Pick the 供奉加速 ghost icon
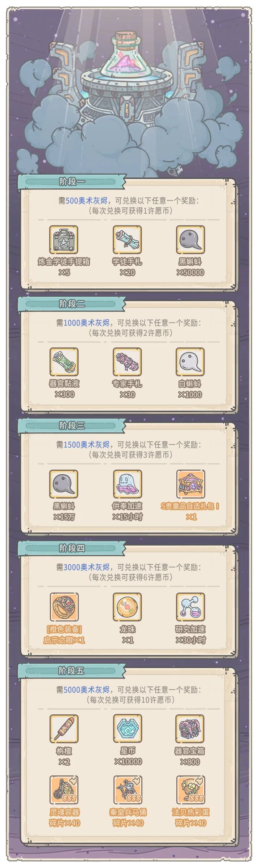Viewport: 258px width, 868px height. (127, 484)
